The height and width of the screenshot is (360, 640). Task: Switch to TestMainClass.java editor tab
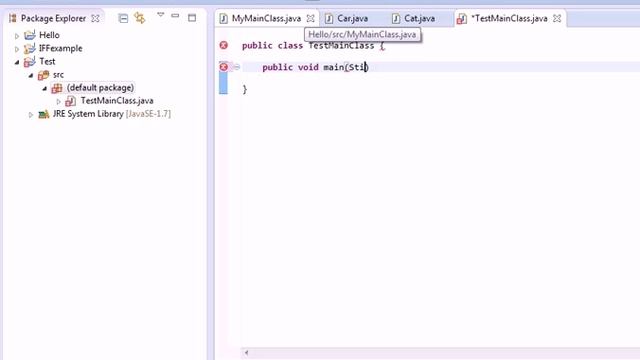[x=509, y=18]
